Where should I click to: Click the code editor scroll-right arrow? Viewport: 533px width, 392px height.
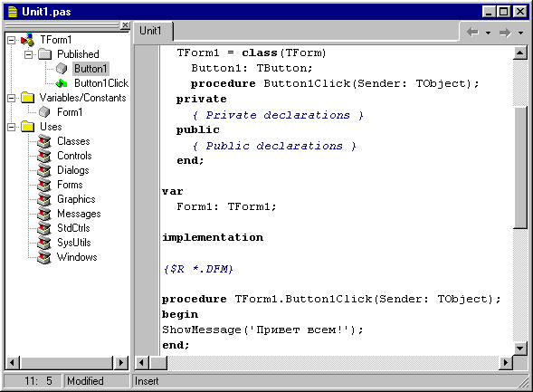click(506, 362)
